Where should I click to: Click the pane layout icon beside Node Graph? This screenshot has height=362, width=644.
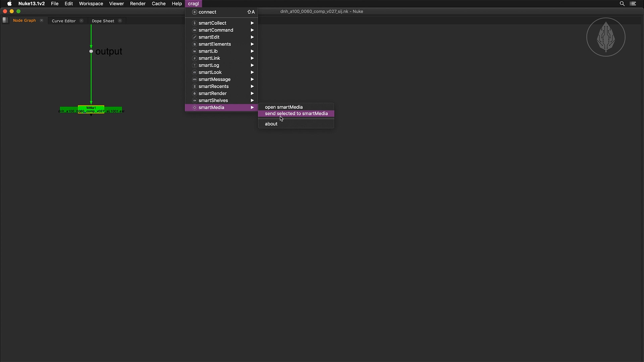point(5,20)
